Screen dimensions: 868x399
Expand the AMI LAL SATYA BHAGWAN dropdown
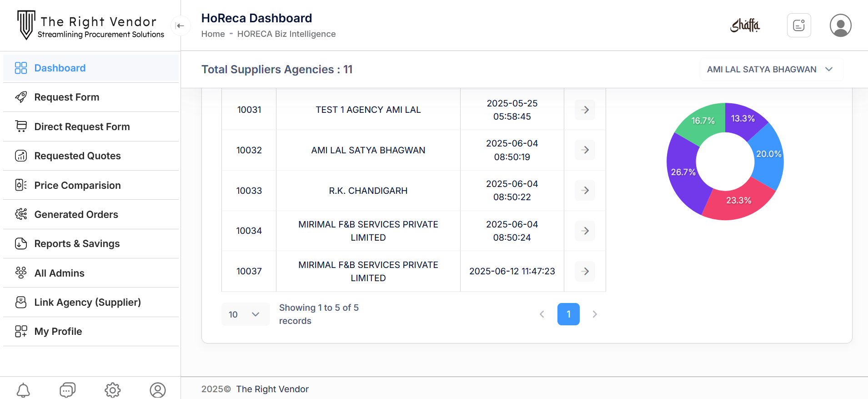click(772, 69)
